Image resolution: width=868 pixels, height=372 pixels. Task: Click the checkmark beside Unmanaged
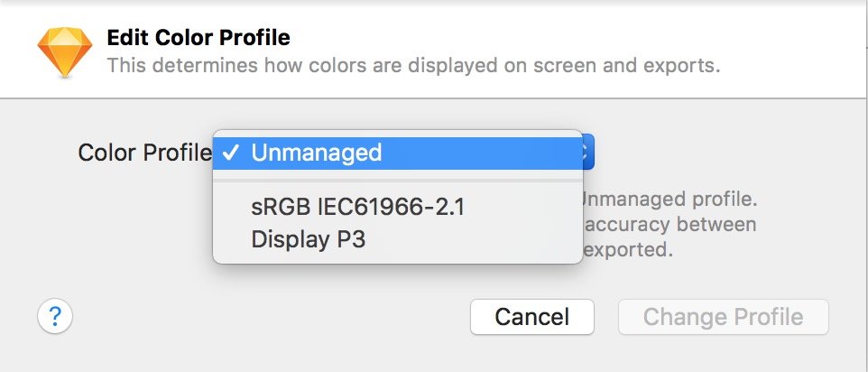(x=230, y=153)
